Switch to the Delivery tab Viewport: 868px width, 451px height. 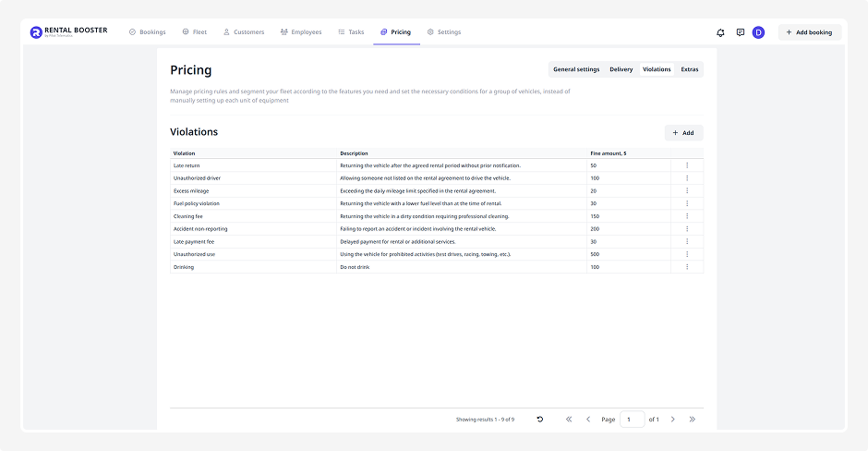click(621, 69)
